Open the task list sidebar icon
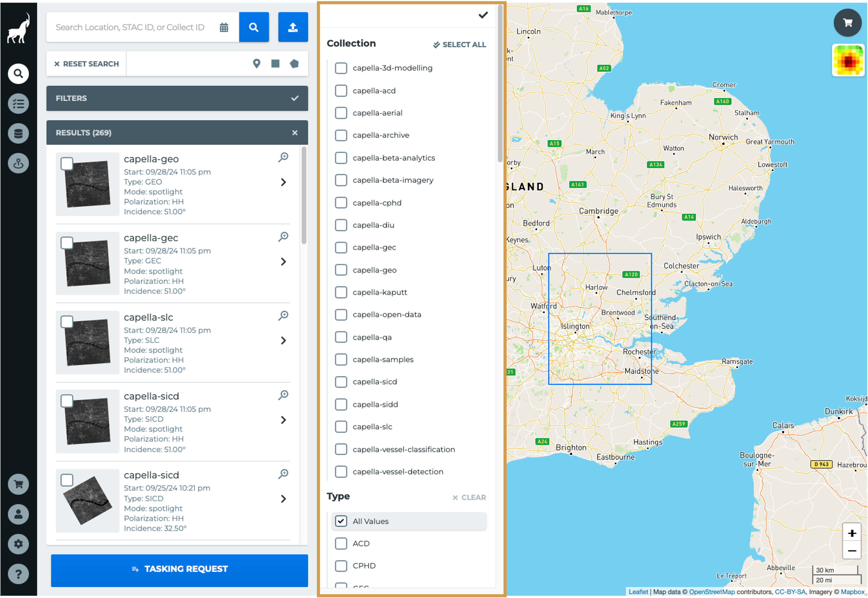868x598 pixels. point(18,103)
